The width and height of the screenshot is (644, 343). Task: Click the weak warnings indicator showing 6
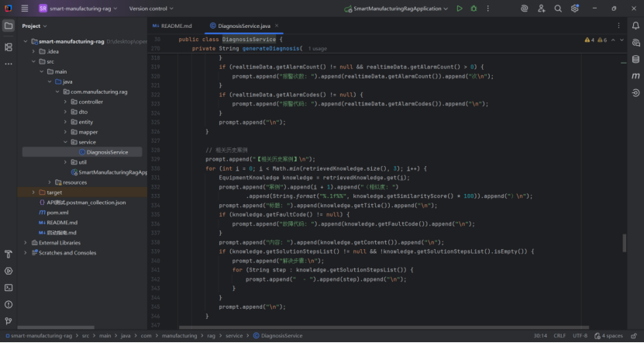coord(602,40)
